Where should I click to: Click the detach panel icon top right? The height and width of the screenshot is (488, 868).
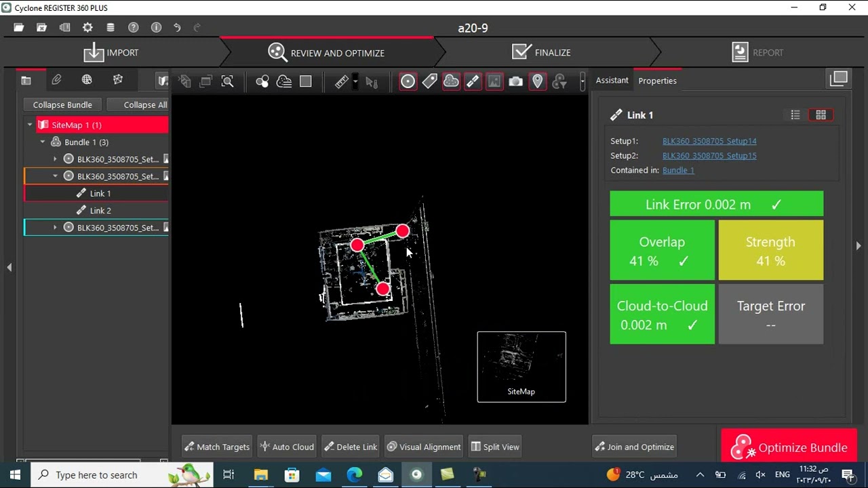839,79
